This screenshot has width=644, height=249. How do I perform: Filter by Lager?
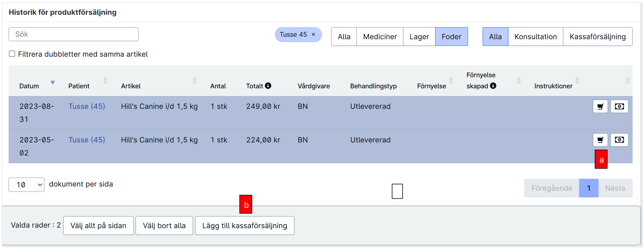click(x=419, y=37)
